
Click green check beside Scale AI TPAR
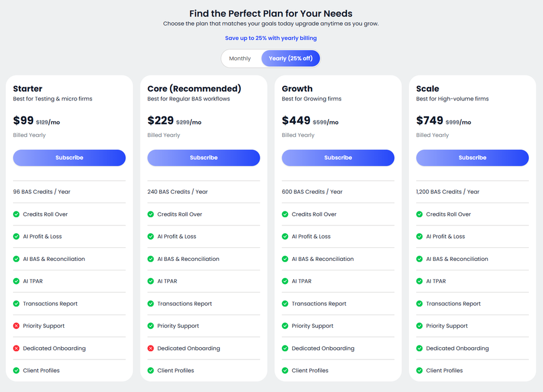click(420, 281)
